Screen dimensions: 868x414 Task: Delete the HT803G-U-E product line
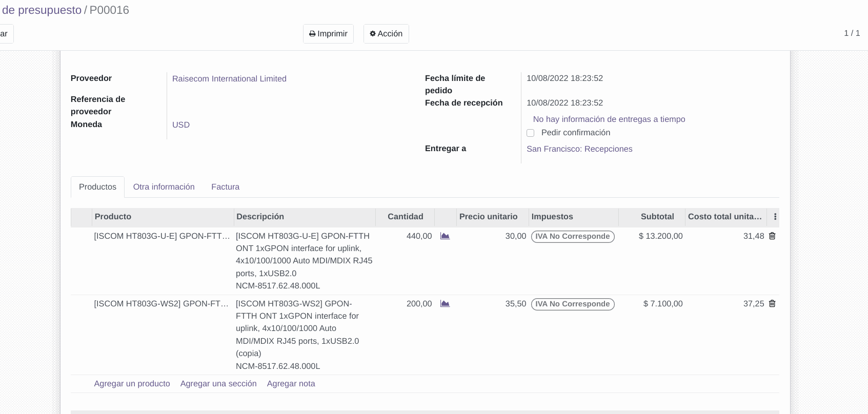pos(772,236)
